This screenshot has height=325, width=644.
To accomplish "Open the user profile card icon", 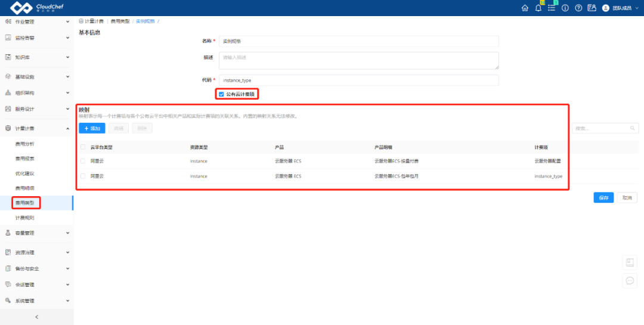I will [592, 8].
